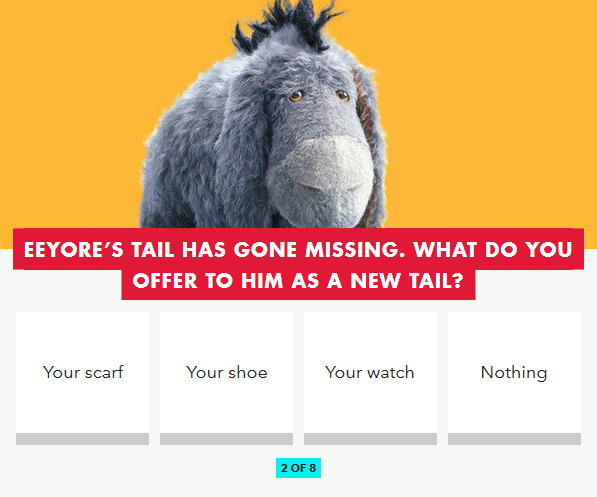Viewport: 597px width, 497px height.
Task: Click "OFFER TO HIM AS A NEW TAIL?" line
Action: pos(298,281)
